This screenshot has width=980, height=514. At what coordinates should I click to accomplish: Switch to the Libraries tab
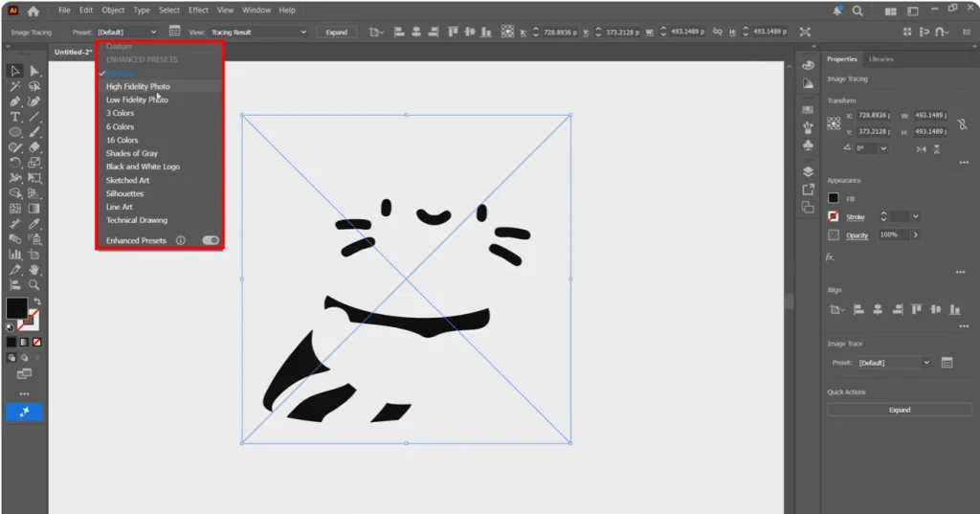880,58
